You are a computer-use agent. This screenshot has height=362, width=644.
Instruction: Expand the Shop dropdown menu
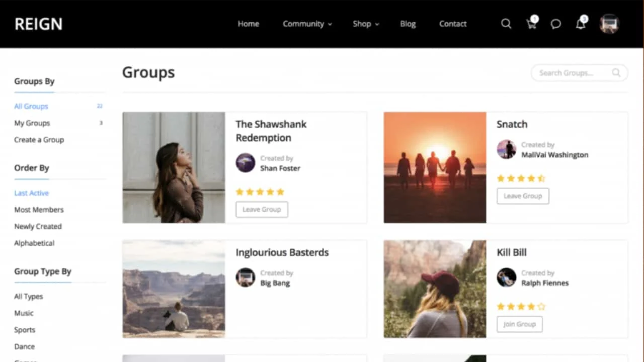point(366,24)
